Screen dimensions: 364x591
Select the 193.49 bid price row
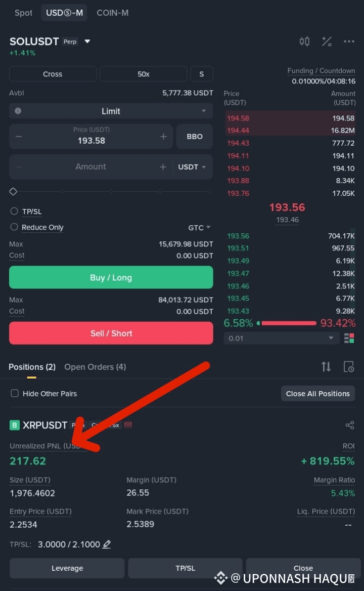pos(290,261)
